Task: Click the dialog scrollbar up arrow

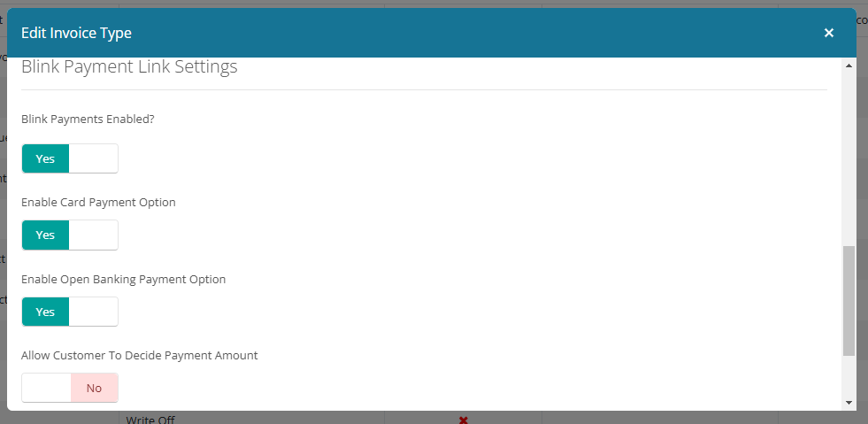Action: [849, 66]
